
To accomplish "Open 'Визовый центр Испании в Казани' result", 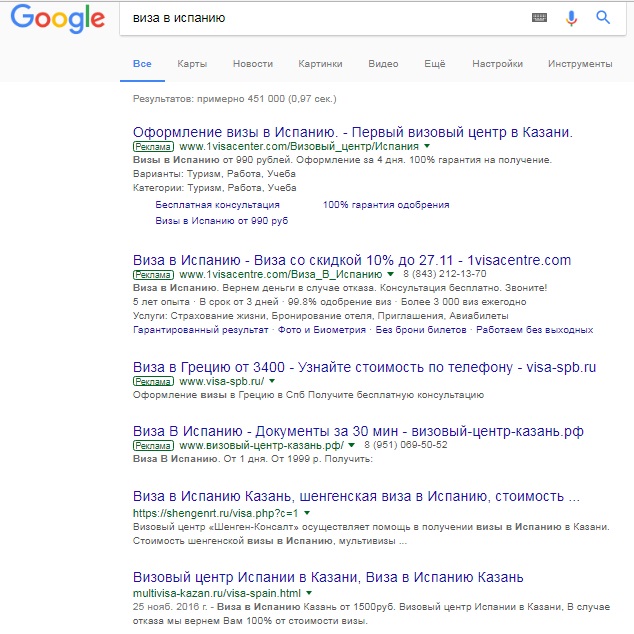I will pos(328,577).
